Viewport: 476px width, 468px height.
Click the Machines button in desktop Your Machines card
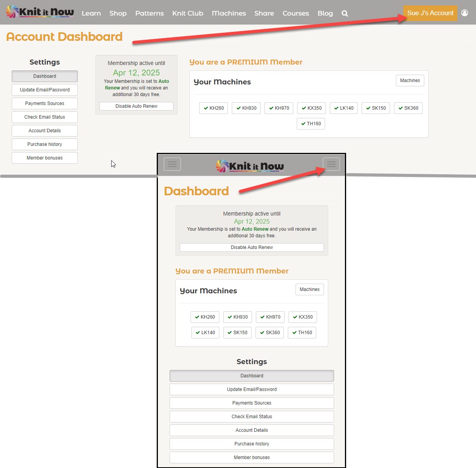tap(410, 81)
